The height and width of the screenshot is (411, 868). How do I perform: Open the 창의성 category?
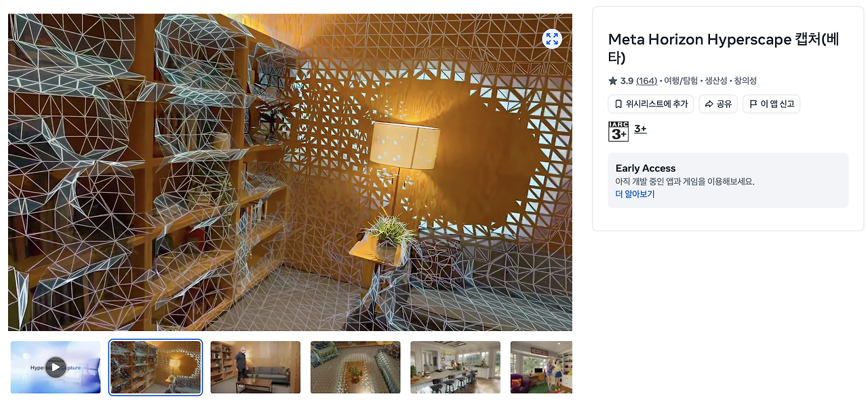coord(745,81)
